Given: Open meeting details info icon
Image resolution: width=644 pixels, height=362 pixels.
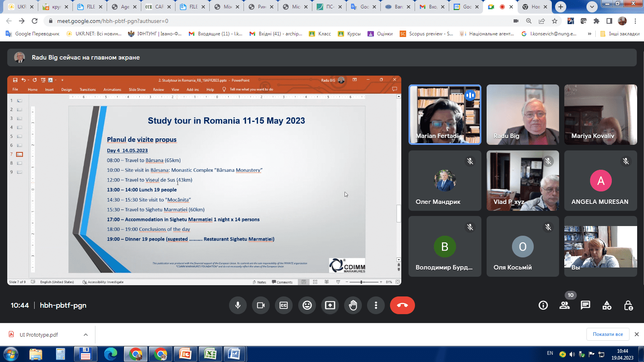Looking at the screenshot, I should pyautogui.click(x=543, y=305).
